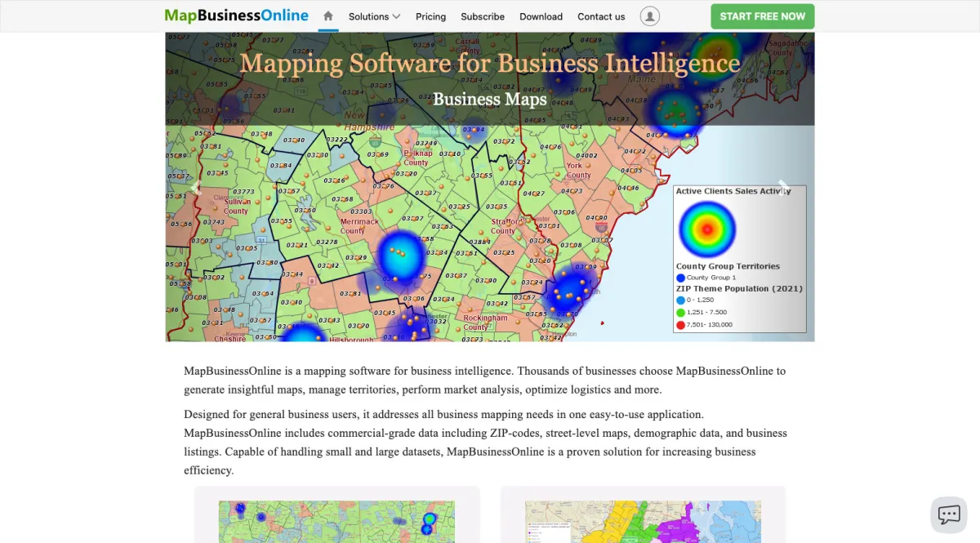Click the START FREE NOW button
This screenshot has width=980, height=543.
point(763,16)
